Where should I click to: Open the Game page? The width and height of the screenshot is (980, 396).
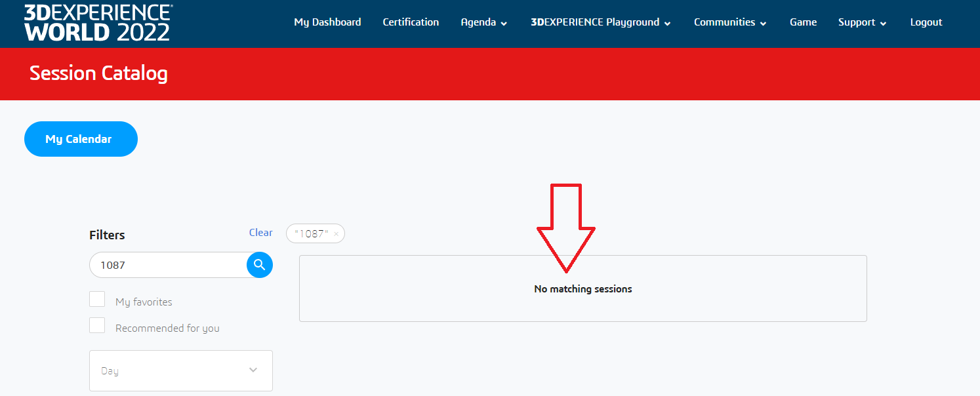pos(803,22)
